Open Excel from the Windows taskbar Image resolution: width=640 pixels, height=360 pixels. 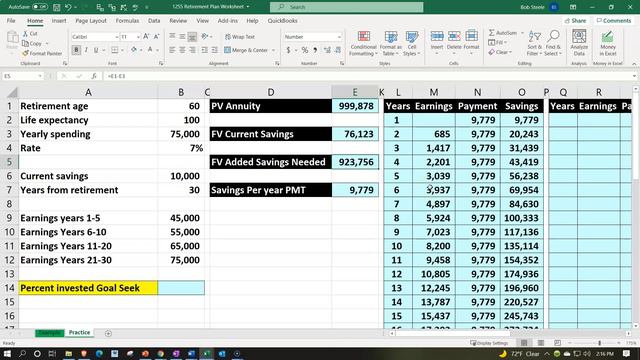coord(207,353)
